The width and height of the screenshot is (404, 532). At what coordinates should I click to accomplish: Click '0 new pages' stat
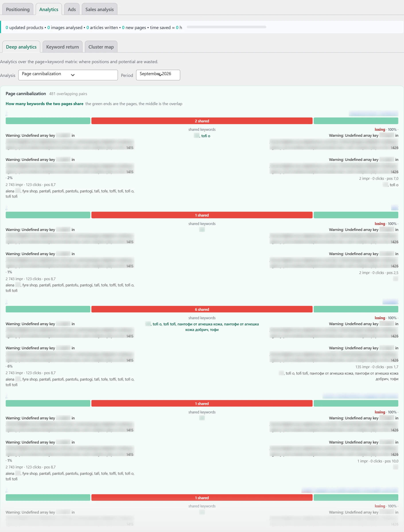click(134, 27)
